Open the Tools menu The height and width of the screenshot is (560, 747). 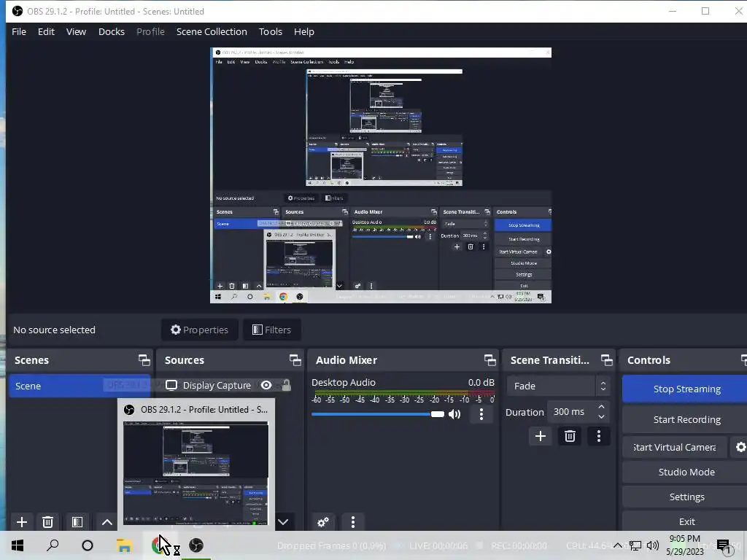[270, 31]
